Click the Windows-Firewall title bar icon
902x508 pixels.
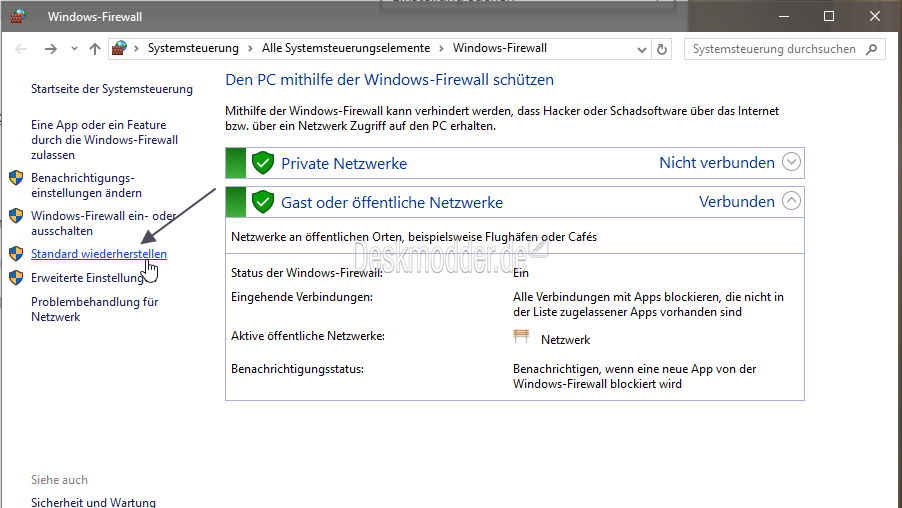point(18,16)
